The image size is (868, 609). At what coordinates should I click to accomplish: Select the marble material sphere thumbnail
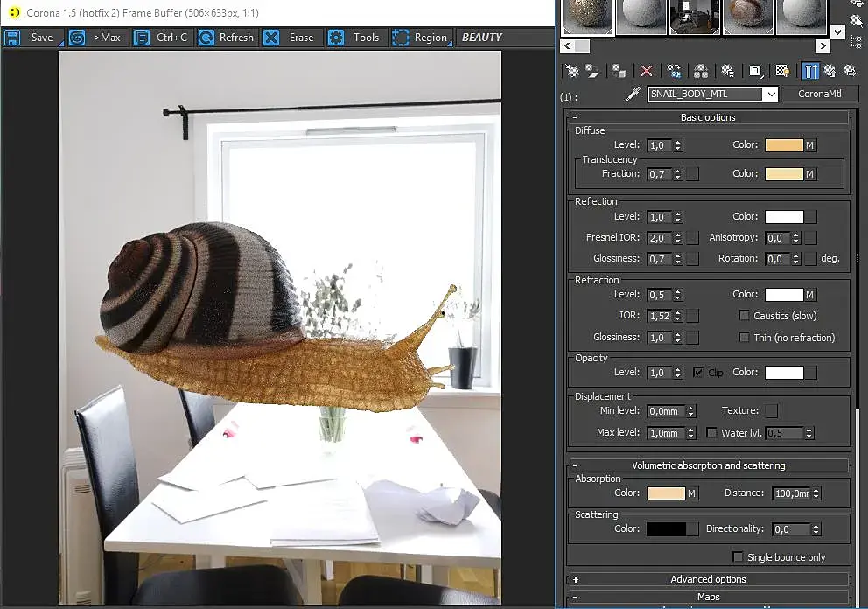(x=748, y=17)
